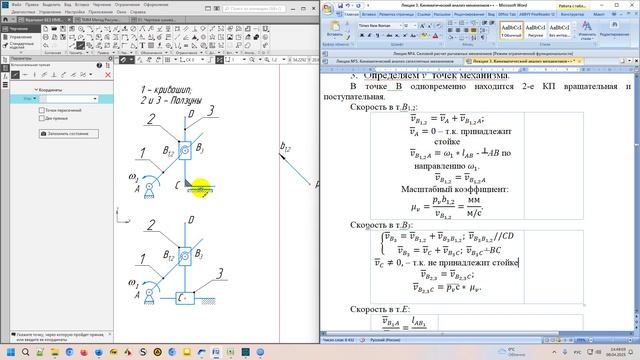Open Word font size dropdown

coord(415,25)
